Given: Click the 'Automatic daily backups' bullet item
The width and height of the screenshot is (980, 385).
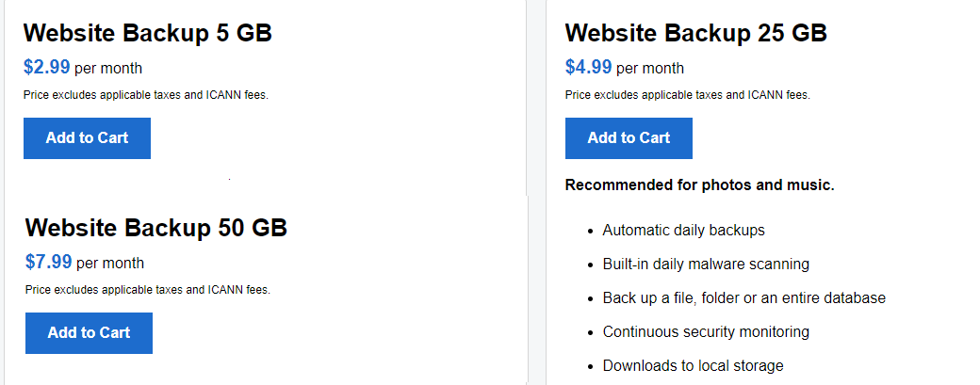Looking at the screenshot, I should tap(684, 231).
